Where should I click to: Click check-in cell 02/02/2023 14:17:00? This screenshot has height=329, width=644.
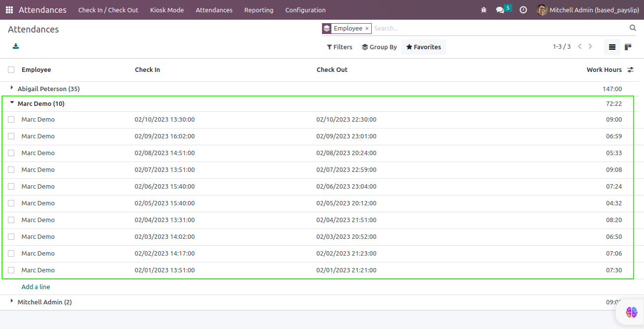click(x=165, y=254)
